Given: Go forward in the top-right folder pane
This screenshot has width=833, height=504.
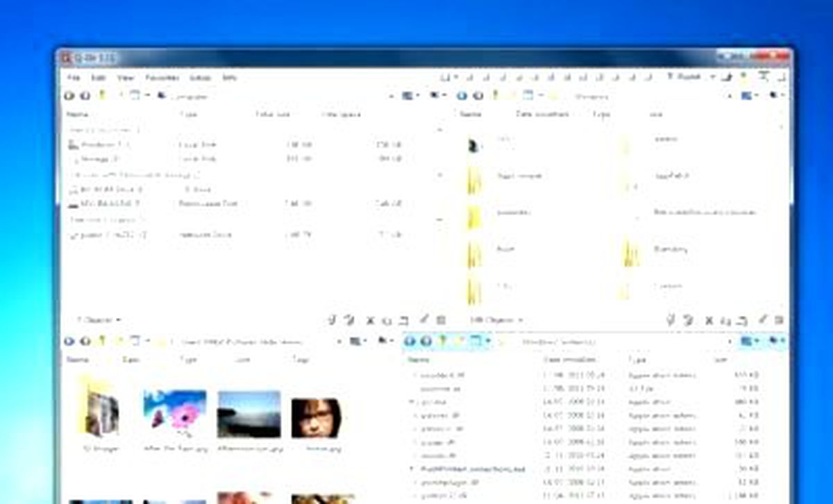Looking at the screenshot, I should tap(478, 96).
